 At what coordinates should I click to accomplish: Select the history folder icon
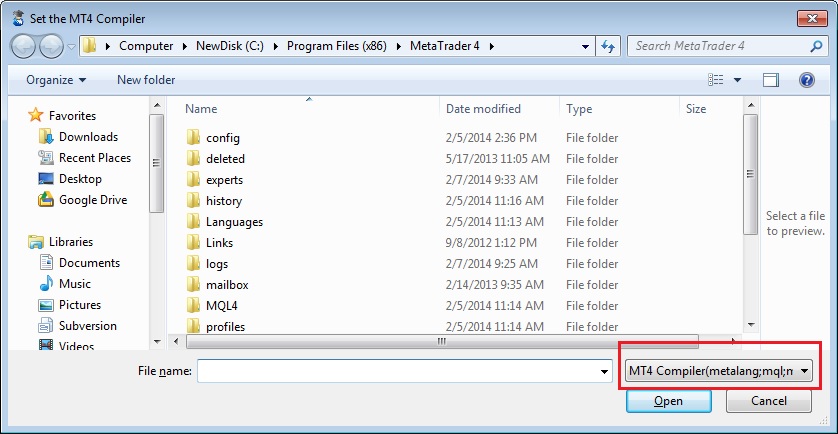pyautogui.click(x=193, y=200)
